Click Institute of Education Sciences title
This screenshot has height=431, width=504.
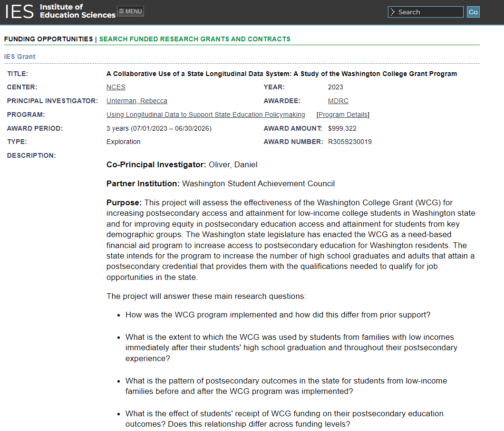click(x=78, y=11)
